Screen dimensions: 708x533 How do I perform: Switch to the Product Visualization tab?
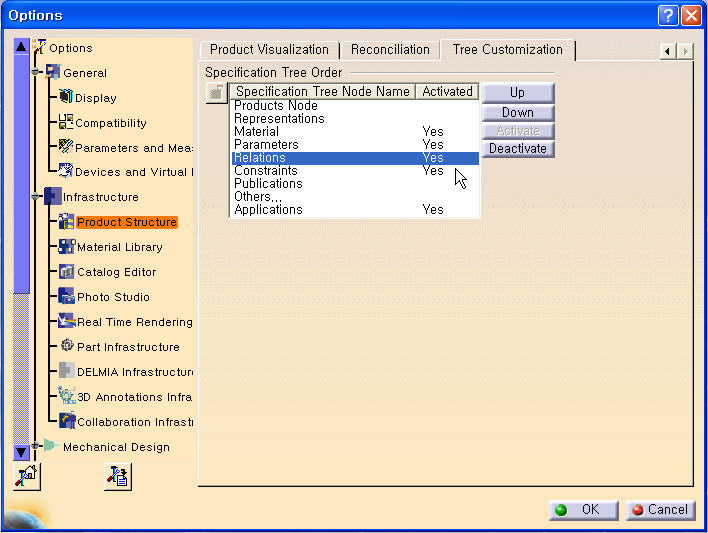click(269, 50)
